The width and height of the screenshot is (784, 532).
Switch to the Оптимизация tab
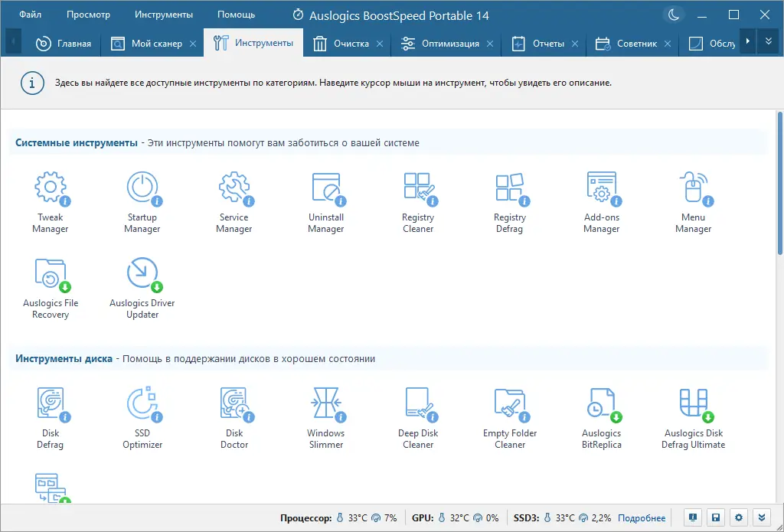coord(450,44)
